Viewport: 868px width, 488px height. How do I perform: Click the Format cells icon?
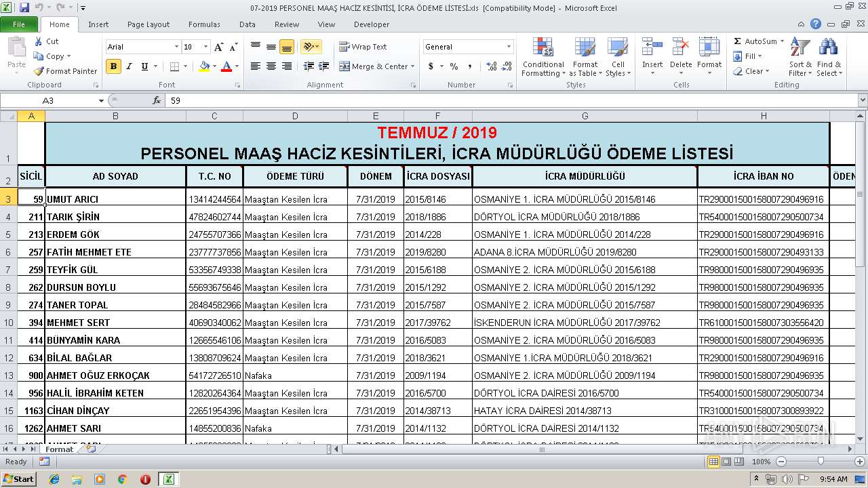tap(709, 47)
